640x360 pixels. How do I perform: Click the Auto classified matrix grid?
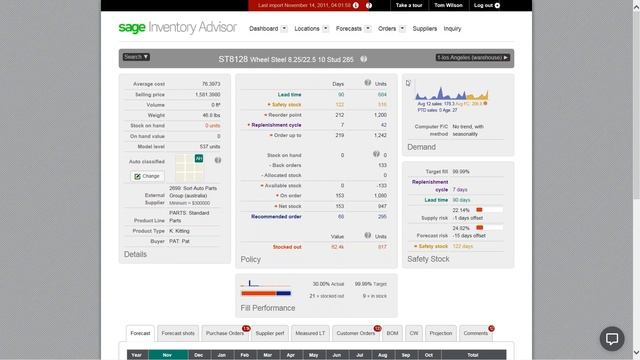tap(189, 168)
